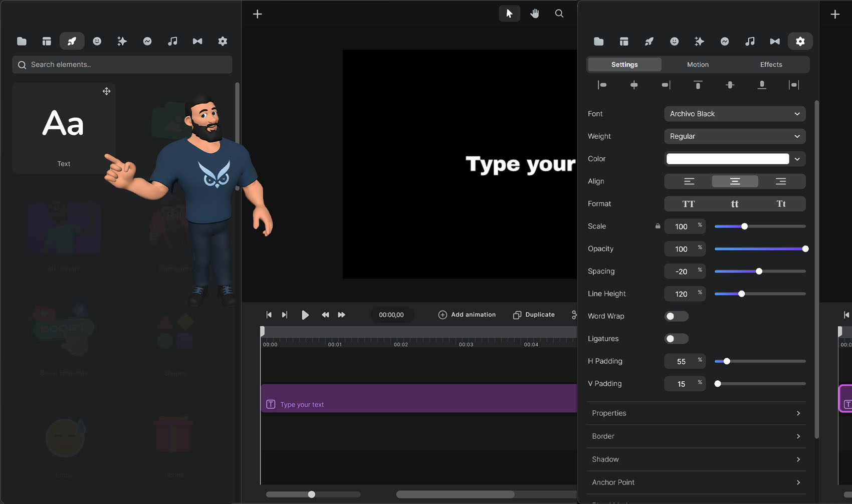Click the Duplicate button
This screenshot has width=852, height=504.
click(534, 315)
